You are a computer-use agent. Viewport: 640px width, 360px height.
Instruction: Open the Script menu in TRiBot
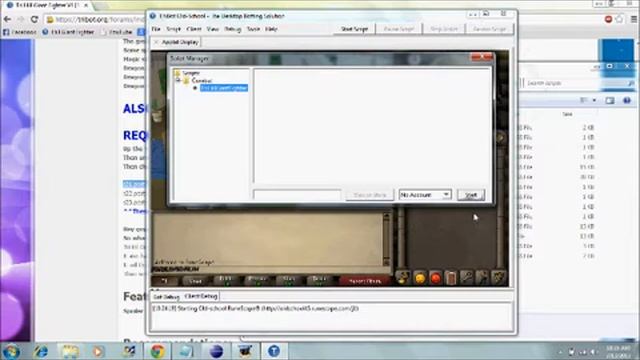coord(173,29)
